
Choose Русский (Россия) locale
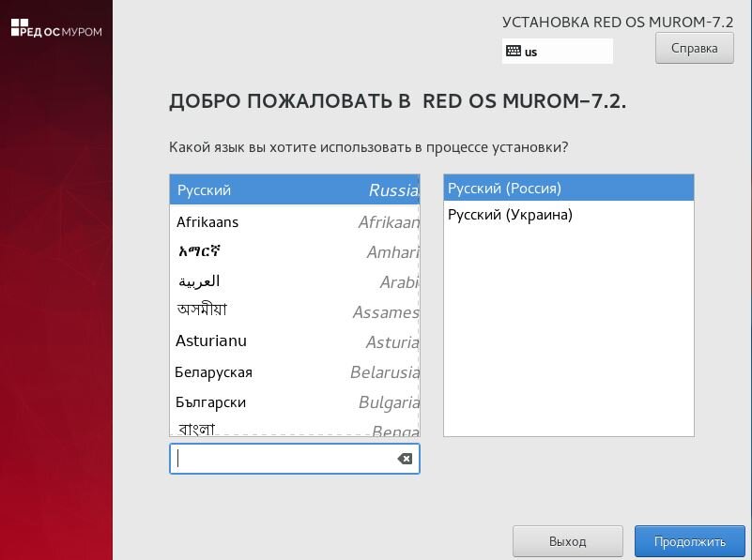pos(569,188)
